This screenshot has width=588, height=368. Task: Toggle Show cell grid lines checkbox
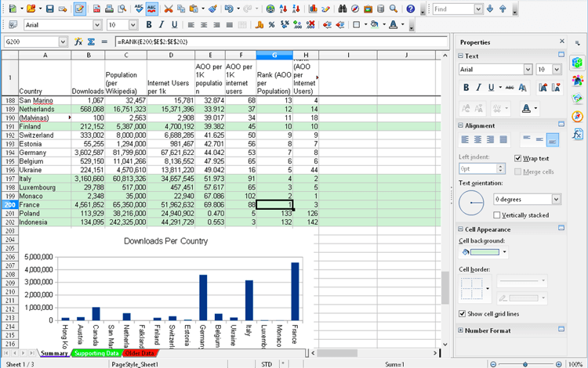click(x=463, y=313)
